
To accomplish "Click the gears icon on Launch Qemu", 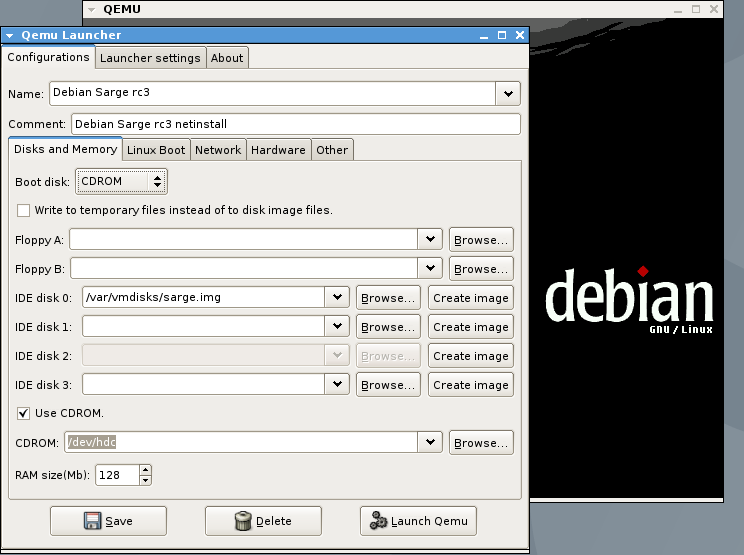I will click(378, 520).
